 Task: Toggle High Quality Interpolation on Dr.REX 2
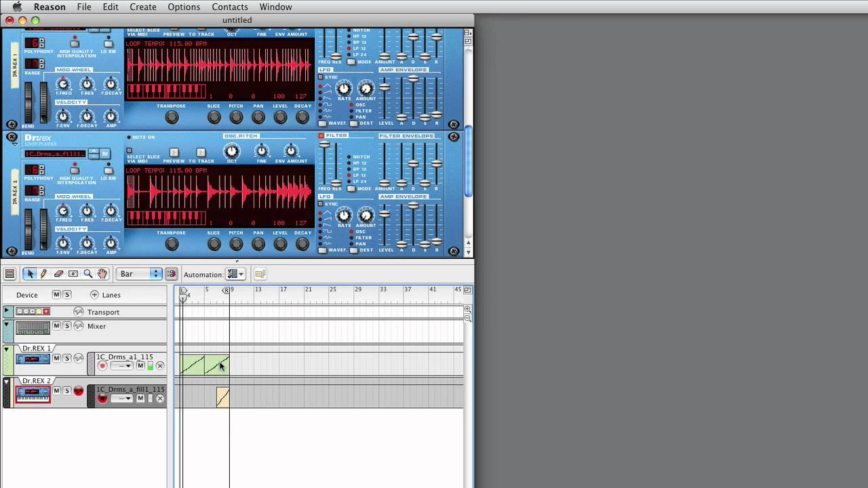(x=75, y=170)
